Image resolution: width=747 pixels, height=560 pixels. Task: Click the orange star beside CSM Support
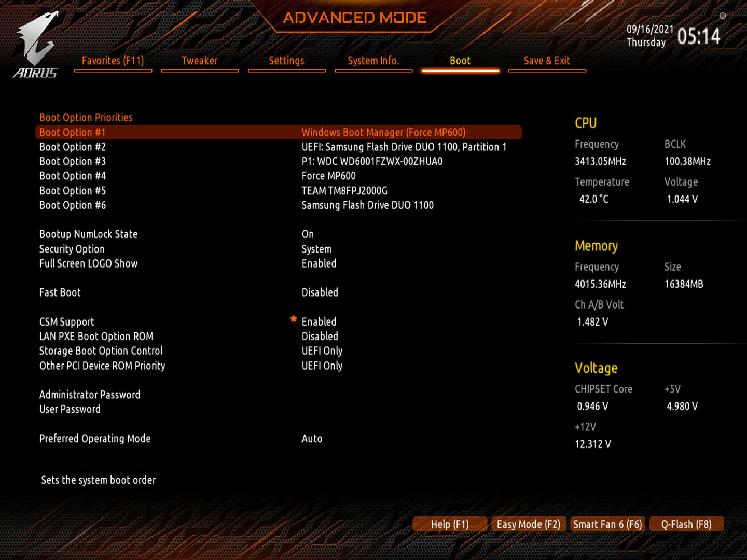click(x=294, y=319)
